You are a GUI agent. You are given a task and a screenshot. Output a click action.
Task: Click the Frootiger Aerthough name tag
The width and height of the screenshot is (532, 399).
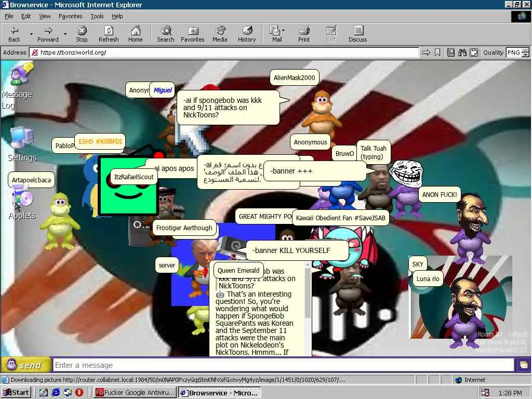(184, 228)
